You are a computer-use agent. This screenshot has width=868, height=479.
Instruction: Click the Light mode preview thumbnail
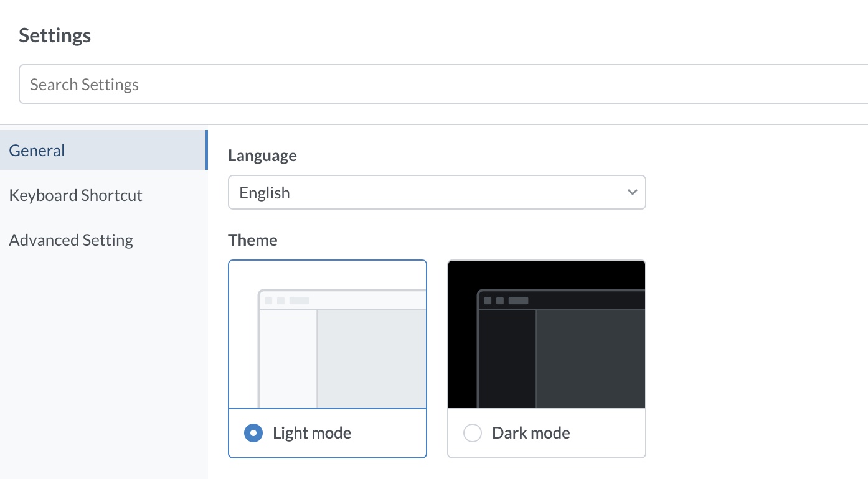click(328, 335)
